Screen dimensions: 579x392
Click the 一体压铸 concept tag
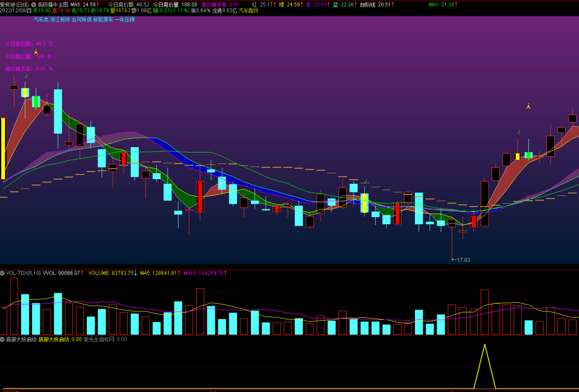[125, 19]
